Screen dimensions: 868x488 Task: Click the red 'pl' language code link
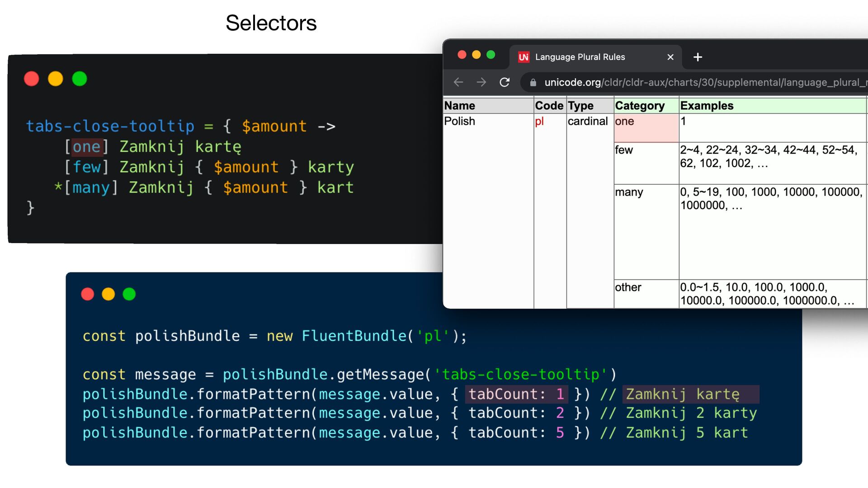tap(539, 121)
